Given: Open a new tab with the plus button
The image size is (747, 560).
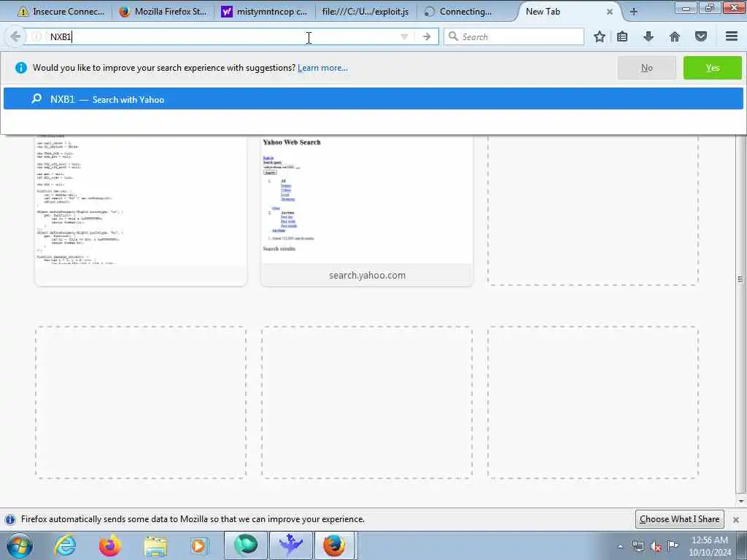Looking at the screenshot, I should point(634,12).
